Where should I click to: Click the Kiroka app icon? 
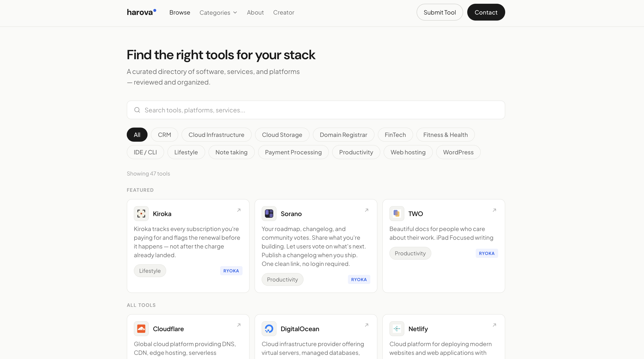click(141, 214)
